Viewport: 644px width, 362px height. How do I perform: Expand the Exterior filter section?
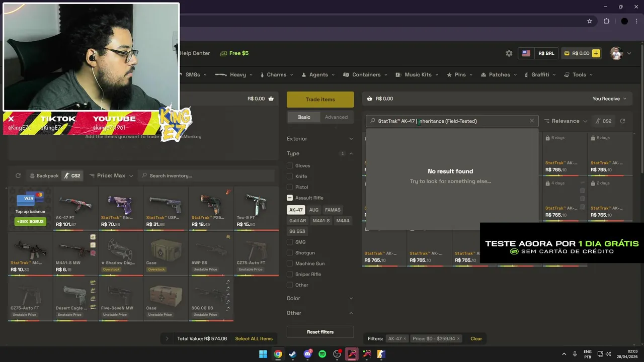[x=320, y=139]
